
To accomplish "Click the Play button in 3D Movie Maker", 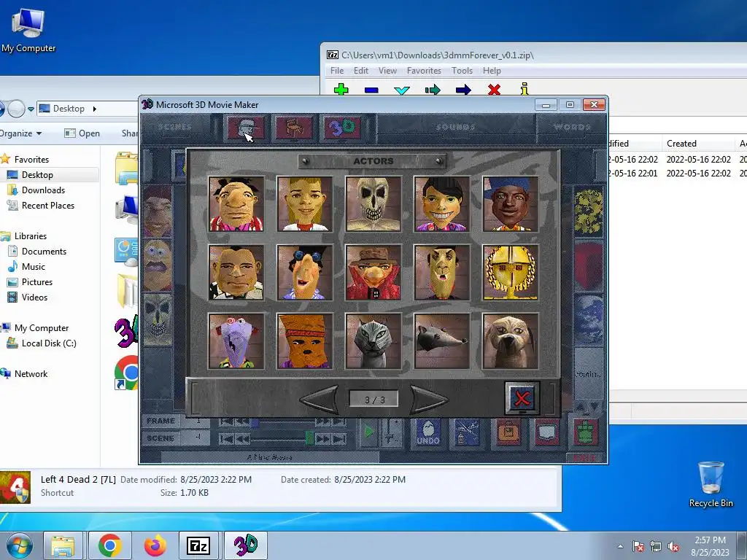I will (368, 432).
